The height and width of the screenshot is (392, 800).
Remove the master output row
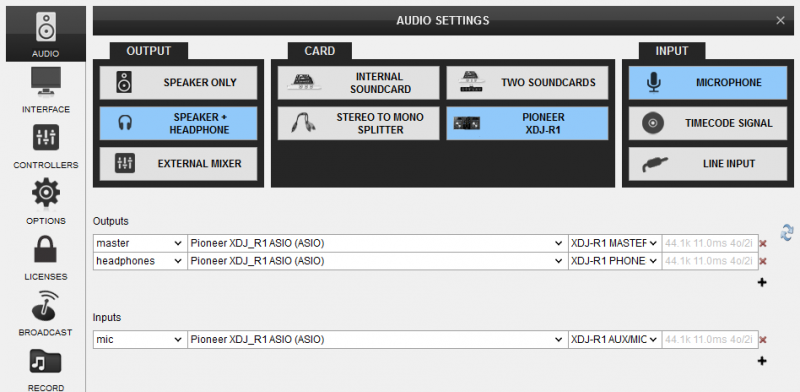763,244
